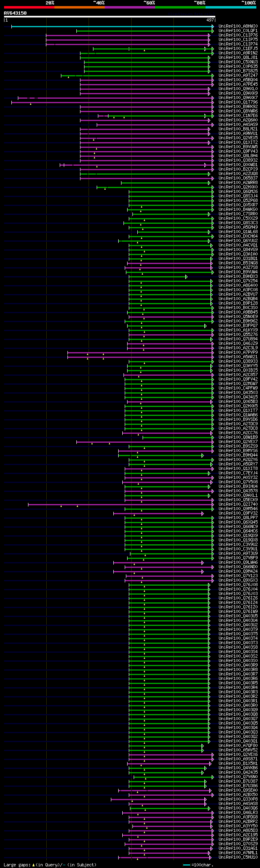The image size is (260, 868).
Task: Click the =100char. scale legend
Action: (199, 865)
